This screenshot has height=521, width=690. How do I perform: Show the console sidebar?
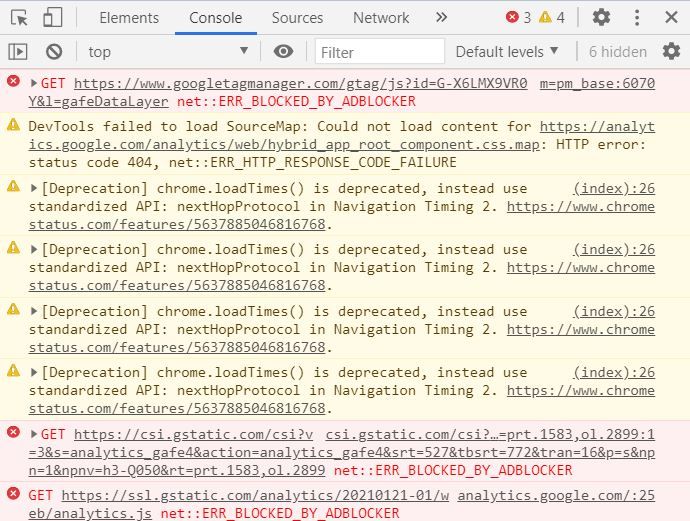click(x=18, y=52)
